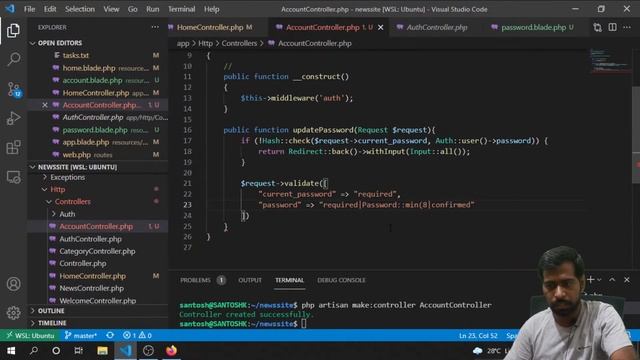Maximize the panel size chevron
The height and width of the screenshot is (360, 640).
click(612, 280)
